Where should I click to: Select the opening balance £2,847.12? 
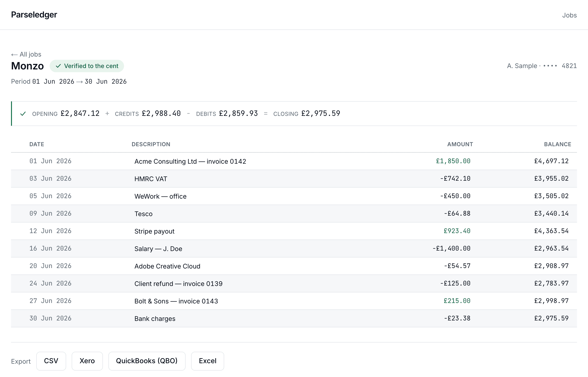80,113
